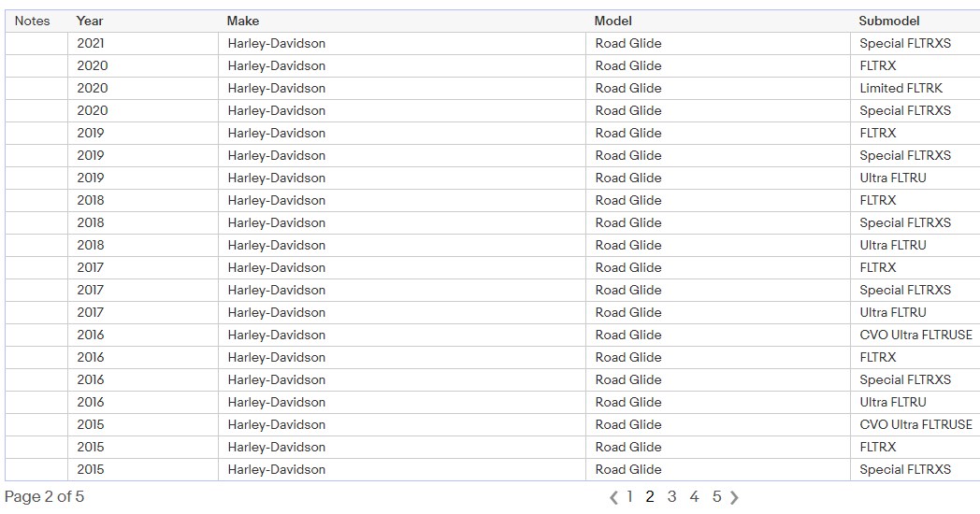
Task: Click the Year column header
Action: pos(90,21)
